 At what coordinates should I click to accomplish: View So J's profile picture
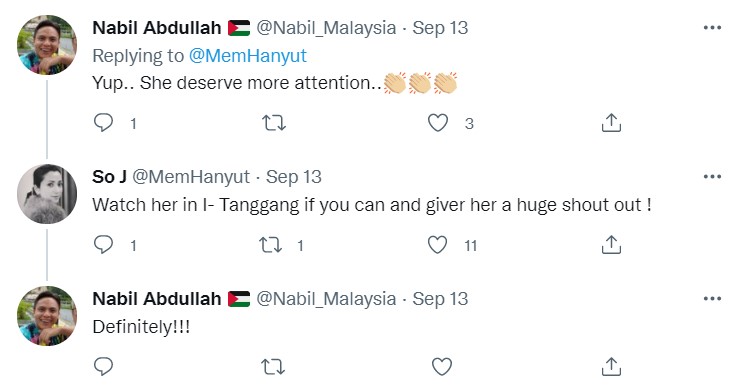(x=47, y=194)
